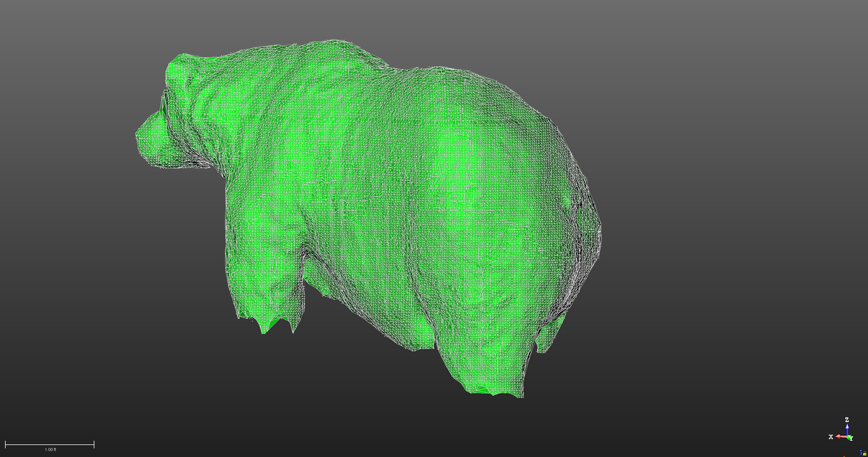Click the blue Z axis arrow
Image resolution: width=868 pixels, height=457 pixels.
847,429
